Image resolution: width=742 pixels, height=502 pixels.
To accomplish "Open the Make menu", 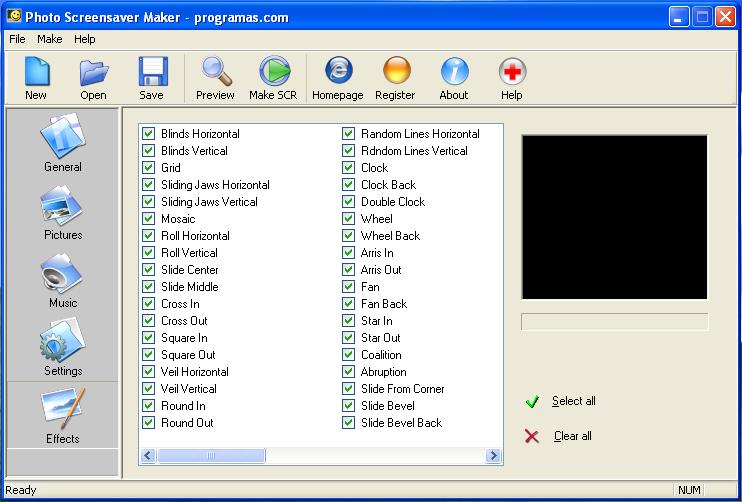I will tap(50, 39).
